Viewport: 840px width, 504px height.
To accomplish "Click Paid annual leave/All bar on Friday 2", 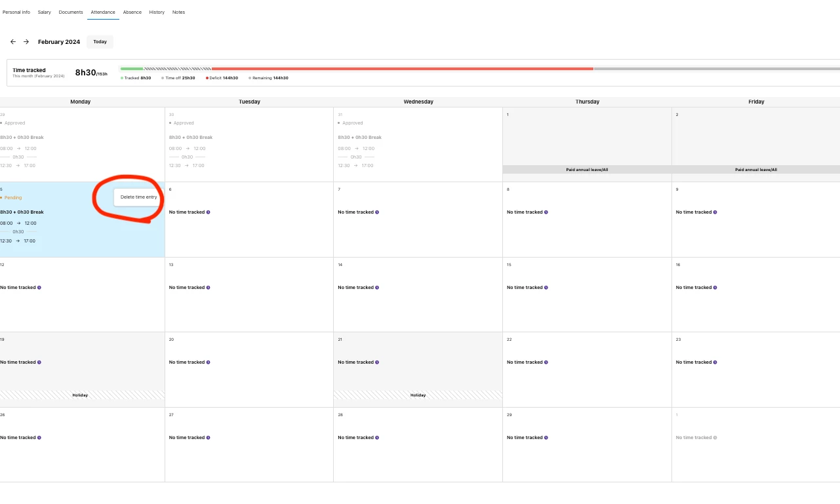I will coord(756,169).
